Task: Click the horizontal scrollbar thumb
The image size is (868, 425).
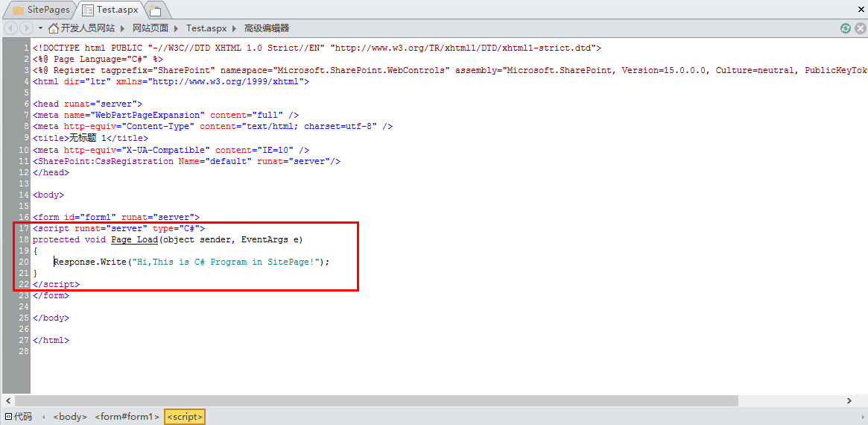Action: pos(376,400)
